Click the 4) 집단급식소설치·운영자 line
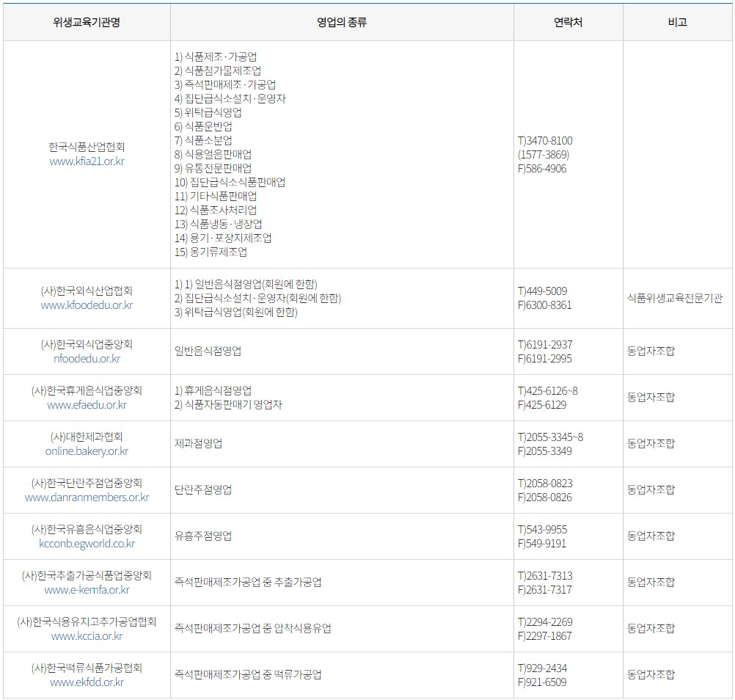 230,99
